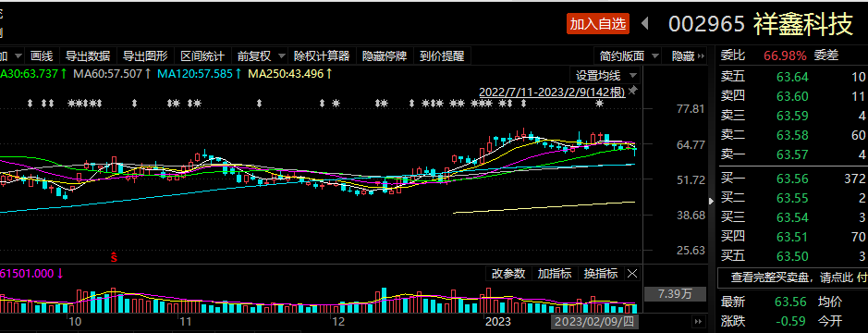Close the volume indicator panel

[x=632, y=273]
